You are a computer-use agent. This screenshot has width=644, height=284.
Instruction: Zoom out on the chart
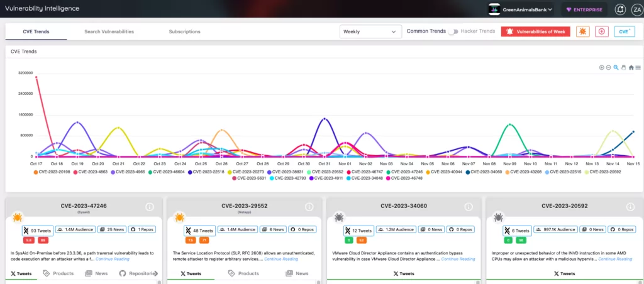(609, 68)
